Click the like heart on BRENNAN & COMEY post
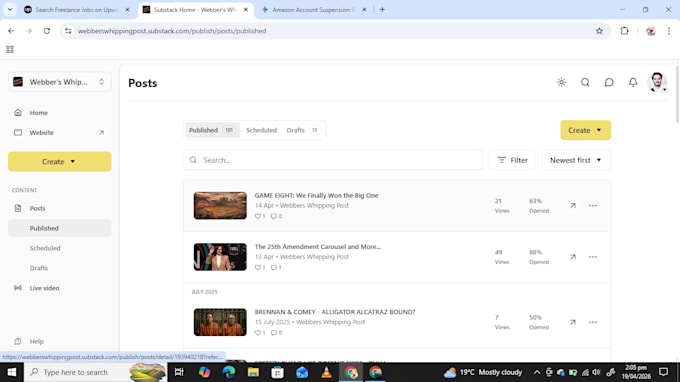 pyautogui.click(x=258, y=333)
